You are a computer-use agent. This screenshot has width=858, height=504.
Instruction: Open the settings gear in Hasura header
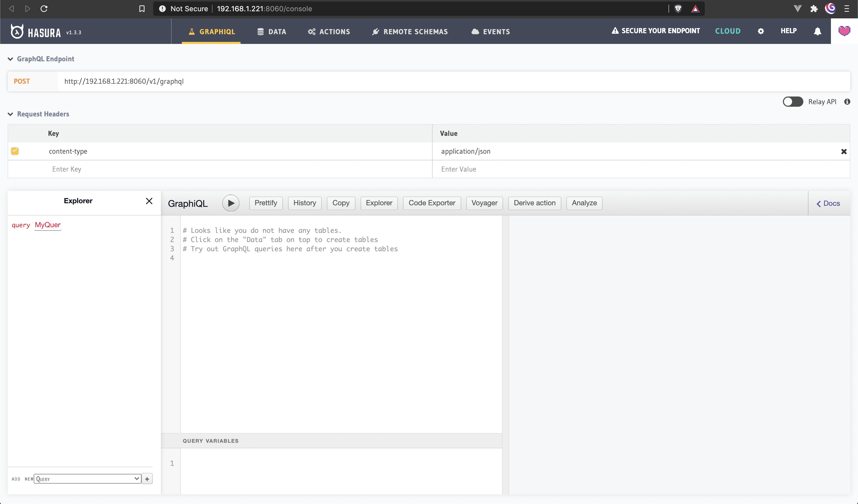pos(761,31)
